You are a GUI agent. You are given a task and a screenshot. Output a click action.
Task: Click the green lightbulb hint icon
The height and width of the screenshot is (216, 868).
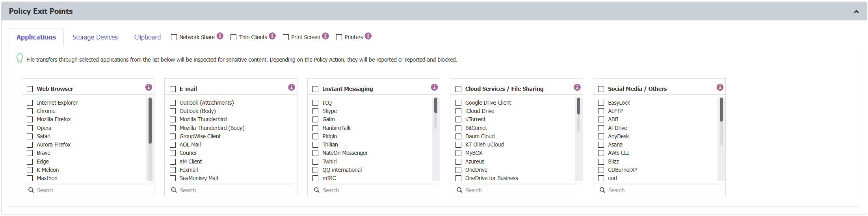[x=19, y=58]
